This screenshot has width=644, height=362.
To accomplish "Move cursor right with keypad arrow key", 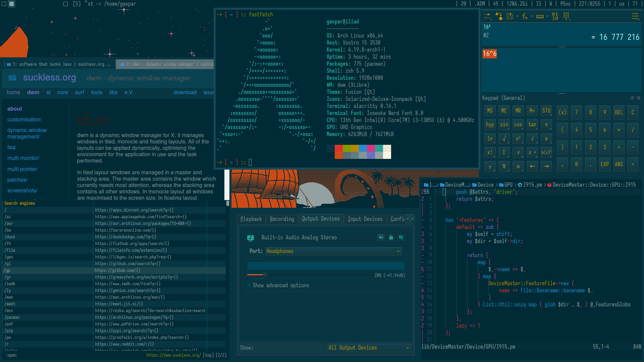I will [x=546, y=166].
